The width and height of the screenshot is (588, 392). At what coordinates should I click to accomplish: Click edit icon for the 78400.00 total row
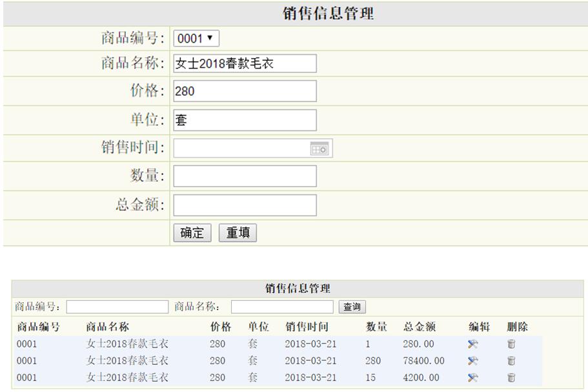(x=472, y=361)
